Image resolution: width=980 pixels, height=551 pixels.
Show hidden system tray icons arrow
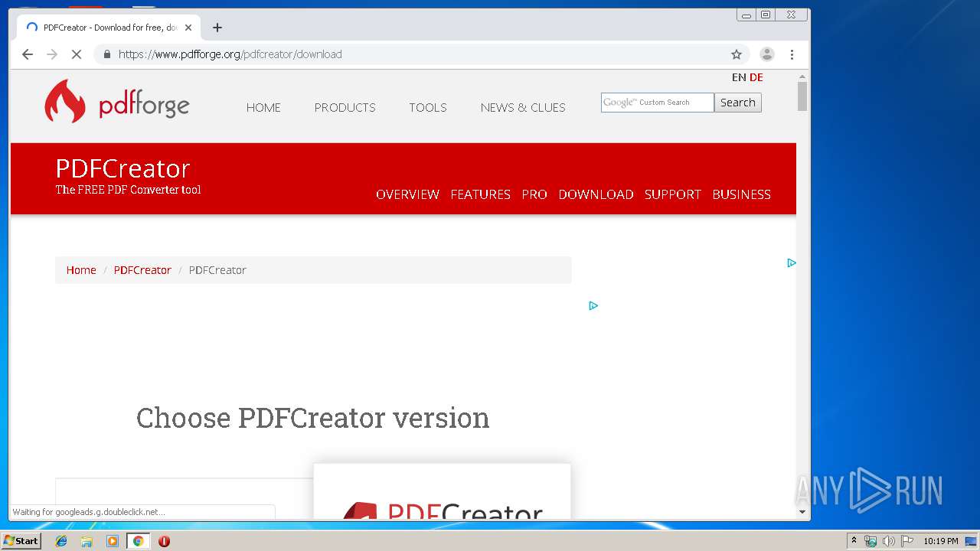tap(854, 540)
